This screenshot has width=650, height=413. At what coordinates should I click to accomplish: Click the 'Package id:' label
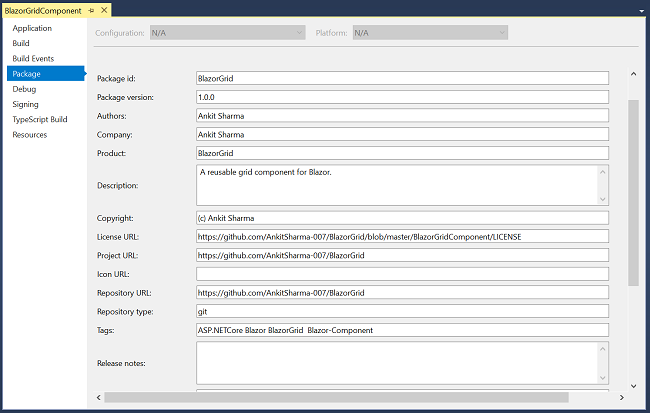pos(116,78)
